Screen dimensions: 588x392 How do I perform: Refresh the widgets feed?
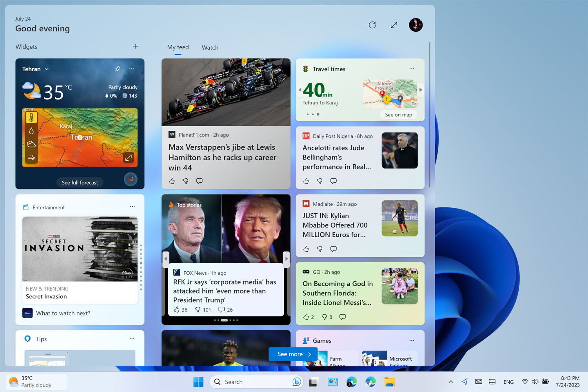[x=372, y=25]
